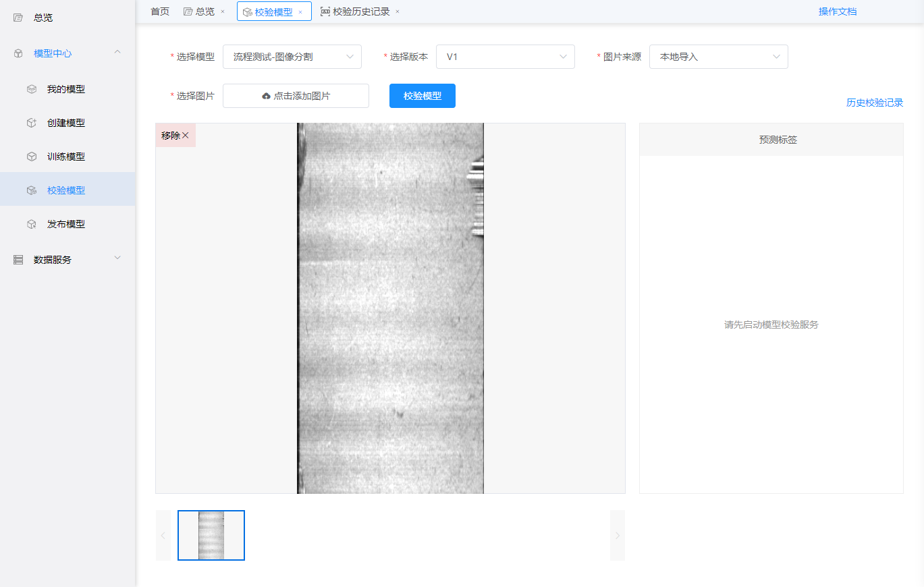Click the thumbnail strip previous arrow
This screenshot has height=587, width=924.
tap(163, 536)
